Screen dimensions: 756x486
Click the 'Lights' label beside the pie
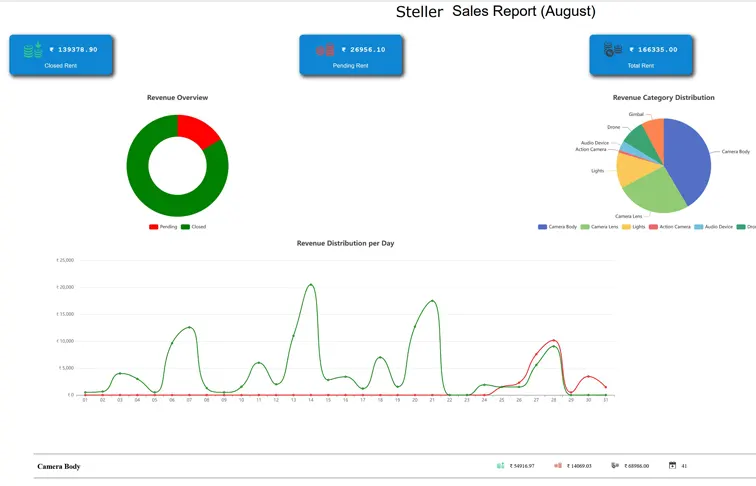[x=597, y=171]
